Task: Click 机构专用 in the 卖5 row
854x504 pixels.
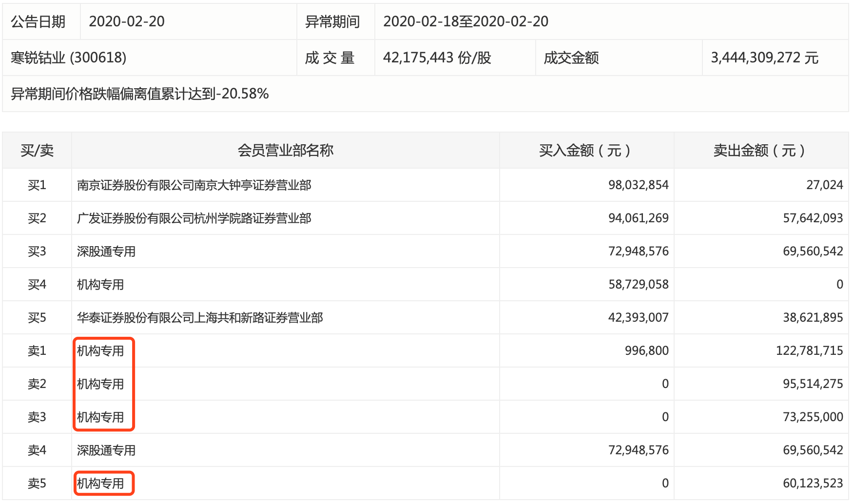Action: point(100,483)
